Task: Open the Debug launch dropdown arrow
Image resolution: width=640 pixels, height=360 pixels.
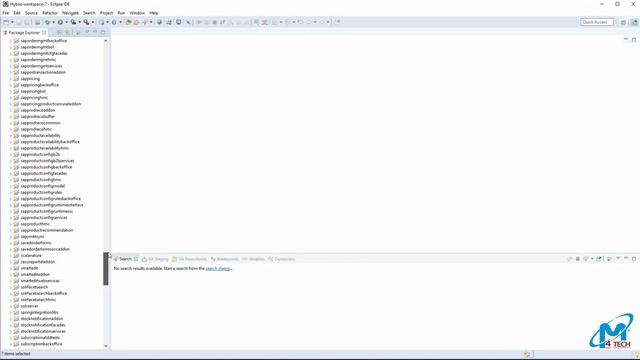Action: (53, 22)
